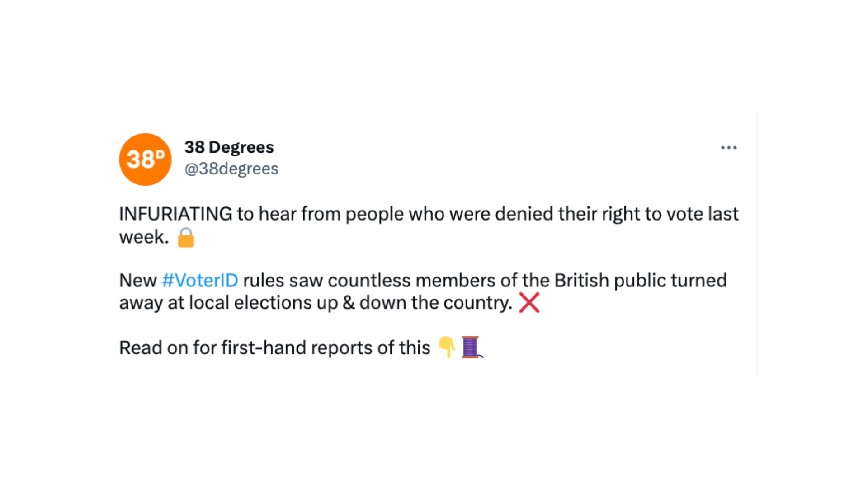The image size is (868, 488).
Task: Click the words "British public"
Action: point(610,281)
